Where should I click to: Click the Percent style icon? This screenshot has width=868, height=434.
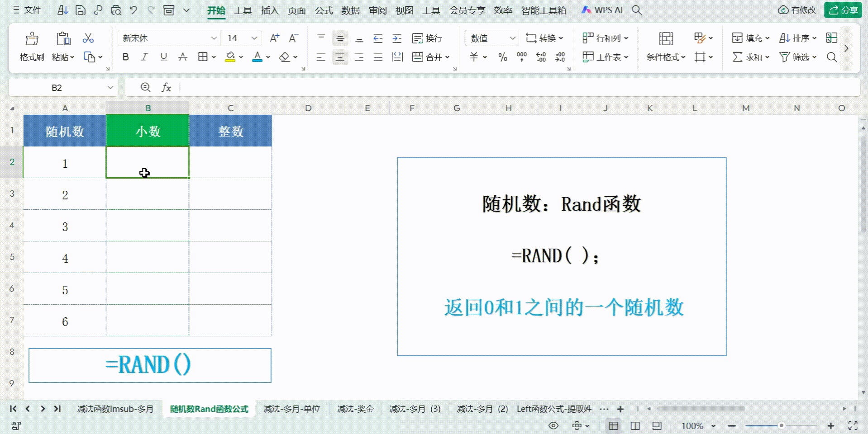(502, 57)
